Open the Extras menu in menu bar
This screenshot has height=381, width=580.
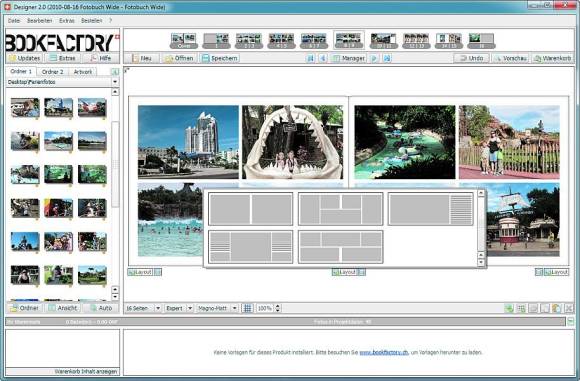point(67,21)
